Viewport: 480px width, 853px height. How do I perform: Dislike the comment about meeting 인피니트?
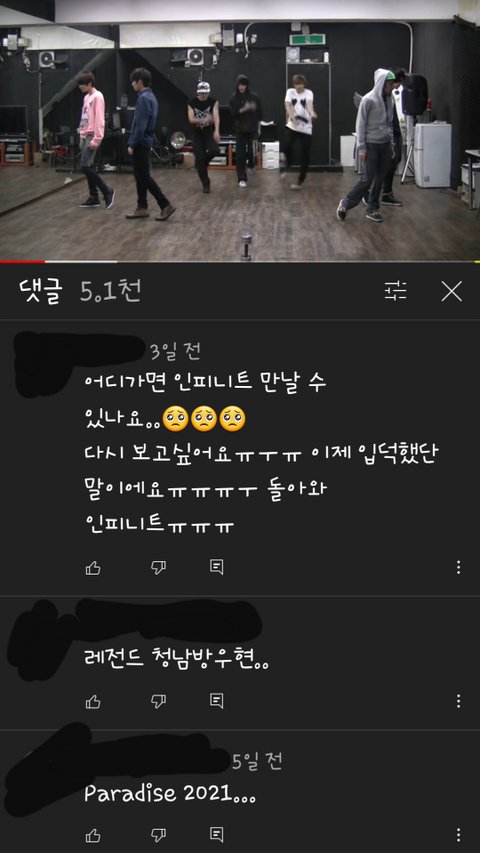click(158, 568)
